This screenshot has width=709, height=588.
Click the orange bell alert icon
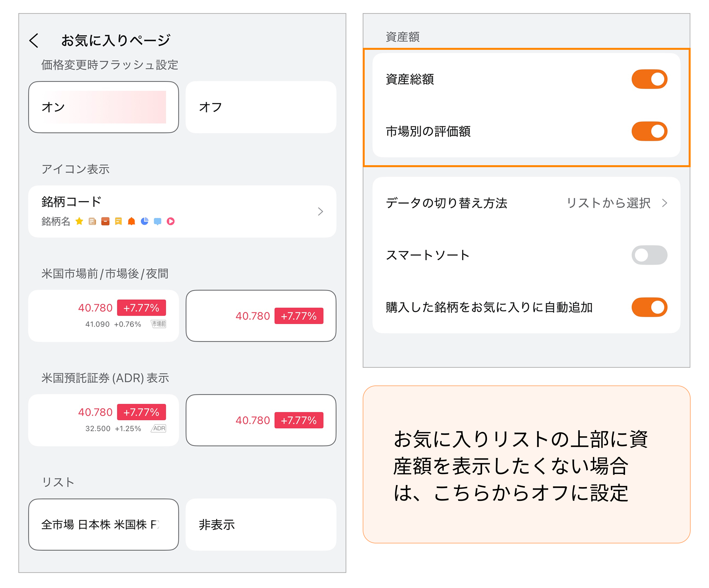click(131, 221)
